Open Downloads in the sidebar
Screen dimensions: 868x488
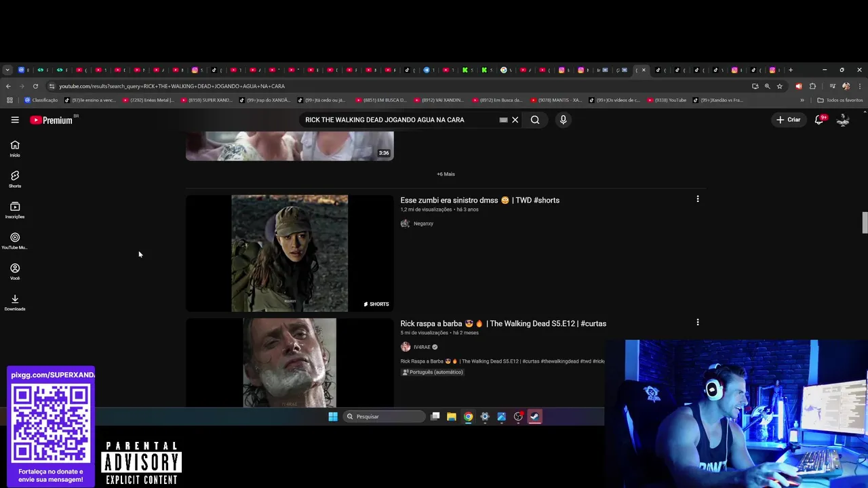pos(15,302)
